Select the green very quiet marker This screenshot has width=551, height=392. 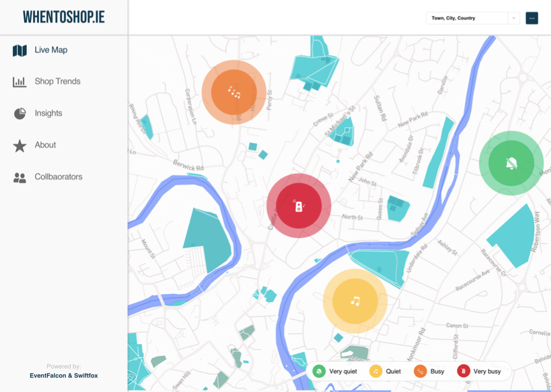(x=511, y=163)
